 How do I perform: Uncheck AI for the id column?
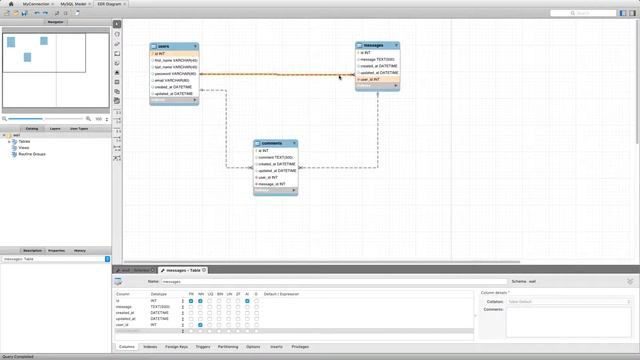pos(247,301)
